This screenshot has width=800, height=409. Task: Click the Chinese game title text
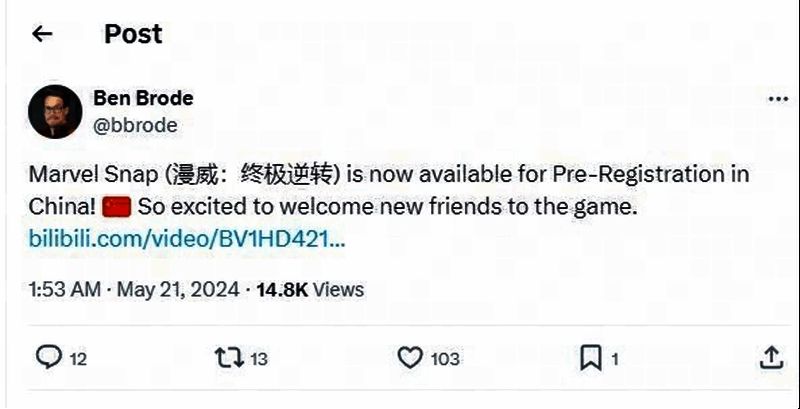click(253, 175)
